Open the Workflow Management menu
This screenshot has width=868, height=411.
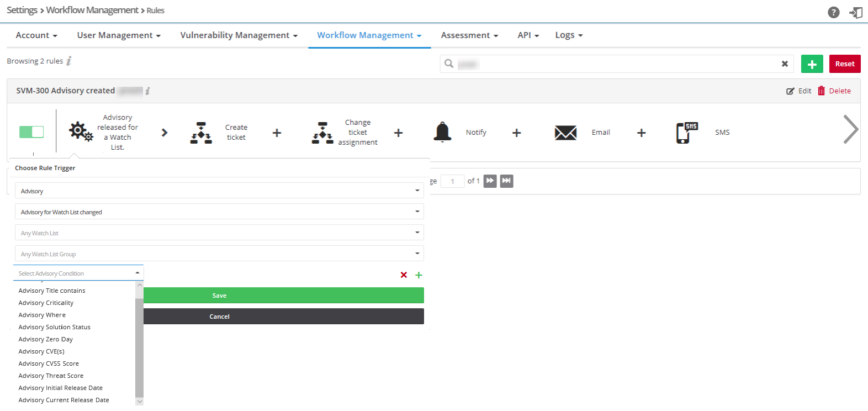coord(369,35)
